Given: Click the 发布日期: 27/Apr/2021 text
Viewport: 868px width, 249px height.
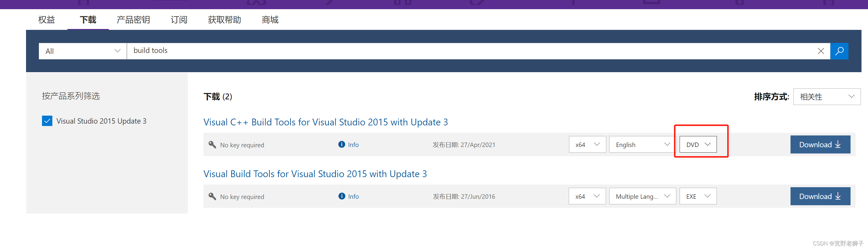Looking at the screenshot, I should click(464, 145).
